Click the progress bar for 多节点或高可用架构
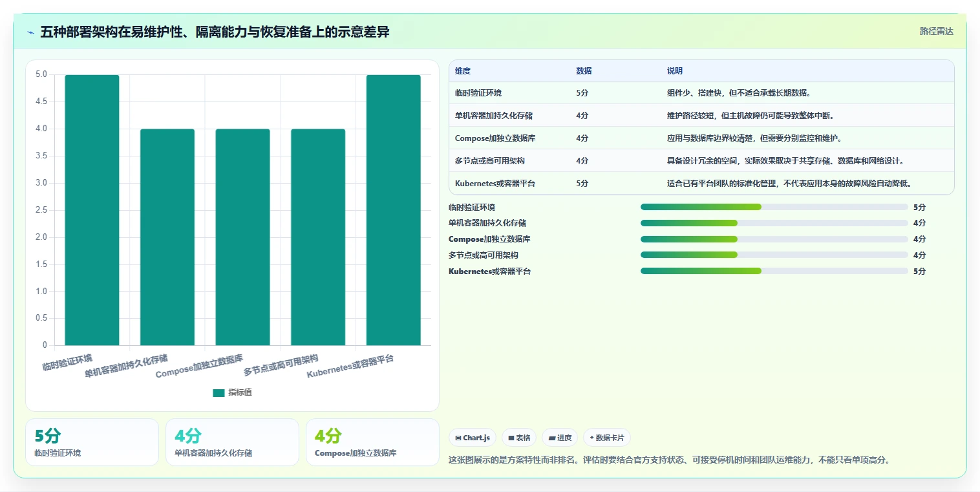Image resolution: width=980 pixels, height=492 pixels. (774, 255)
